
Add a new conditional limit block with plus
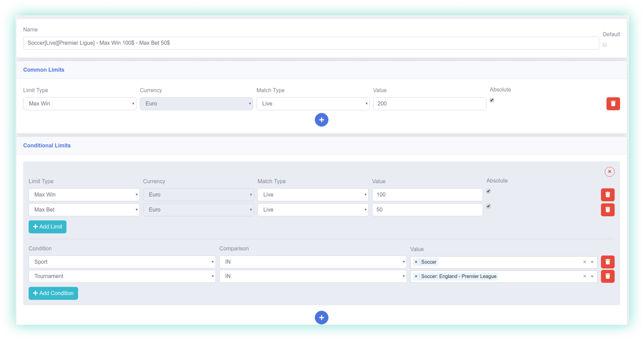[x=321, y=317]
